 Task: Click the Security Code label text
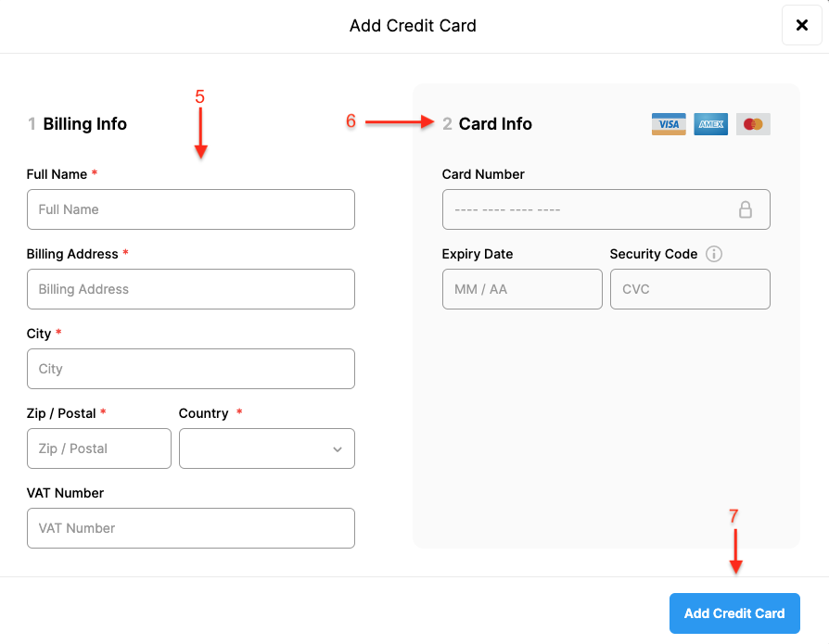tap(653, 254)
